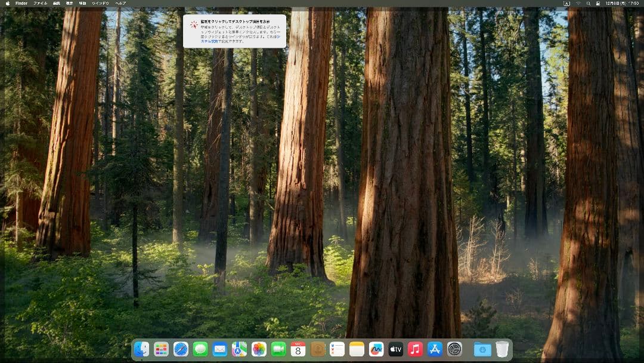Screen dimensions: 644x363
Task: Open the Apple TV app
Action: [395, 349]
